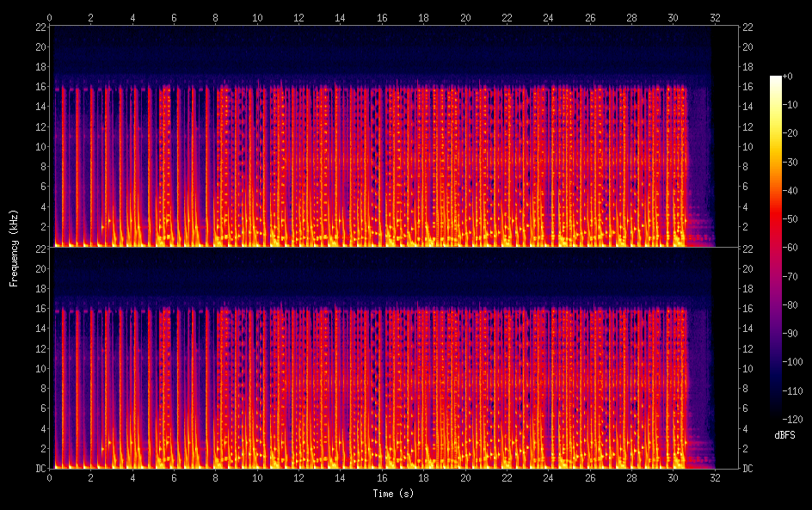Viewport: 812px width, 510px height.
Task: Click the 16 second mark on the bottom time axis
Action: (x=382, y=477)
